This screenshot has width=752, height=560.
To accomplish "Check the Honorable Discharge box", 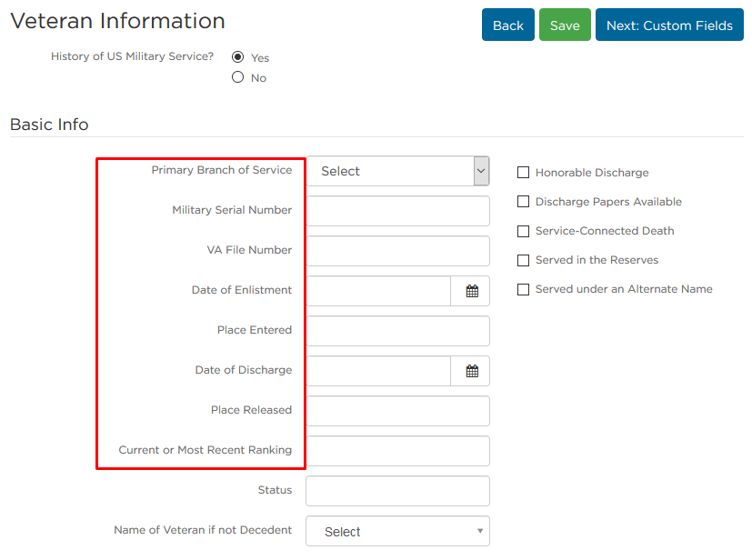I will [x=523, y=172].
